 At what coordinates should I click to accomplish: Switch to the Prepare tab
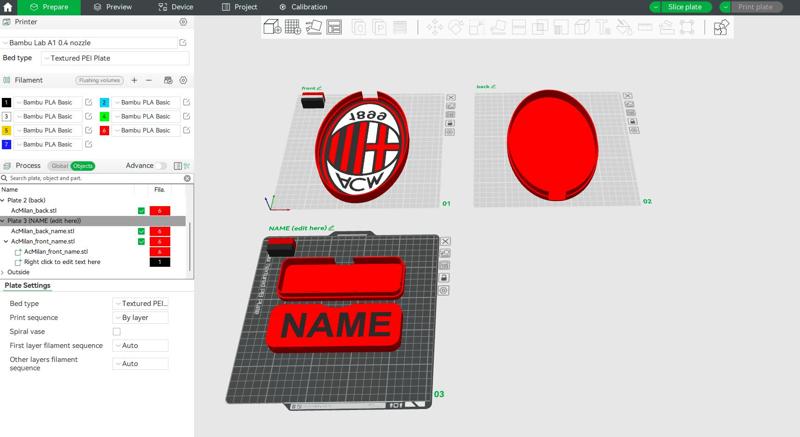tap(49, 7)
